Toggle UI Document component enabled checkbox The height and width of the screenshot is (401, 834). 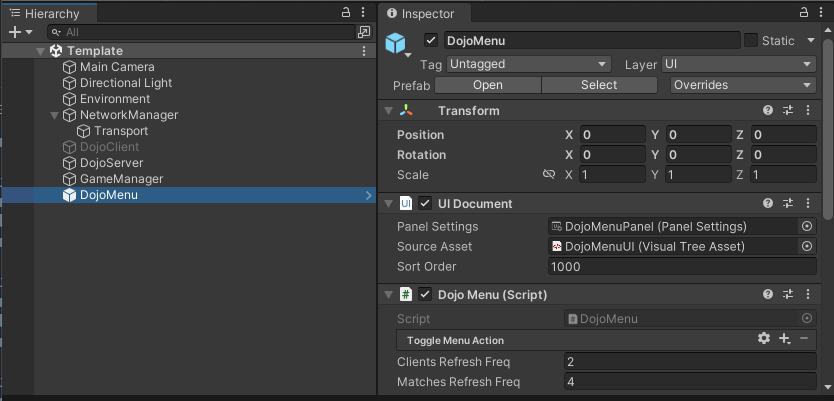425,204
